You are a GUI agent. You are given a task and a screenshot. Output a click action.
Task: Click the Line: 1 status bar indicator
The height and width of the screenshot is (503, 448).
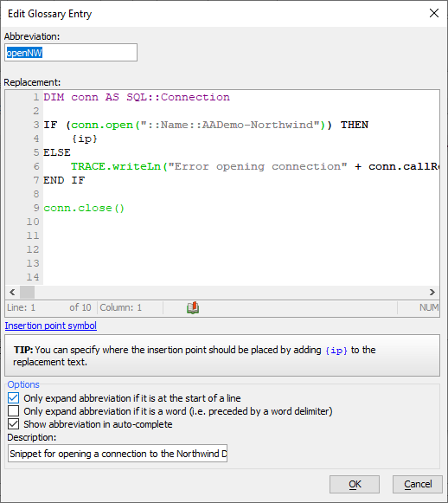point(21,307)
